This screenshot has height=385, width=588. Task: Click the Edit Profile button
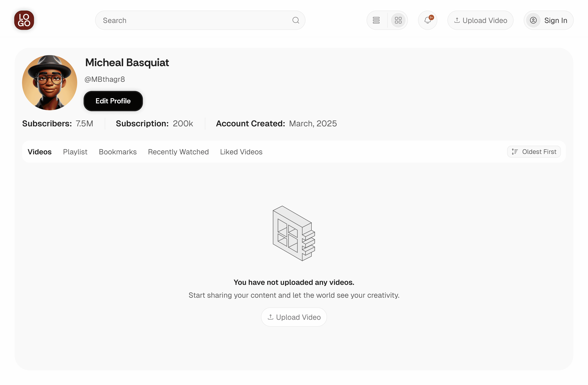pyautogui.click(x=113, y=101)
